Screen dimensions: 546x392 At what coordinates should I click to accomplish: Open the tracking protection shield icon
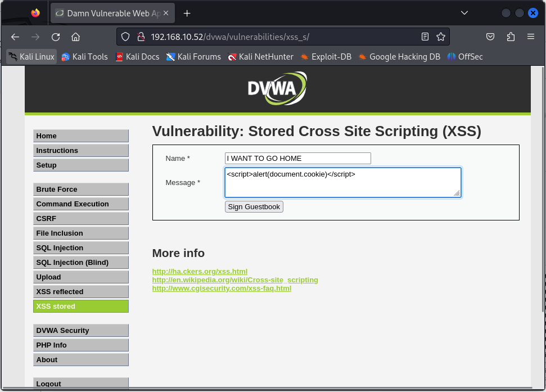125,37
